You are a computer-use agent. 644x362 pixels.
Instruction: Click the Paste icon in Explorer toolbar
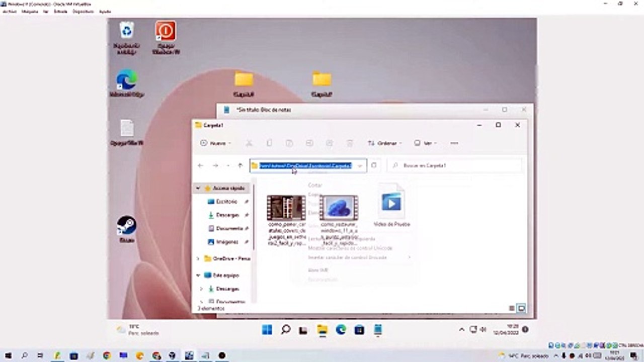coord(289,143)
